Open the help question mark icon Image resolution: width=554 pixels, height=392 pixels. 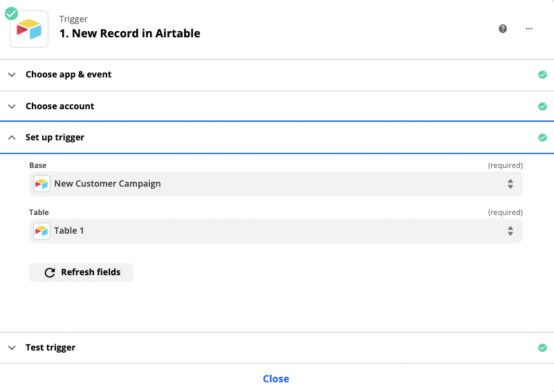(x=502, y=28)
